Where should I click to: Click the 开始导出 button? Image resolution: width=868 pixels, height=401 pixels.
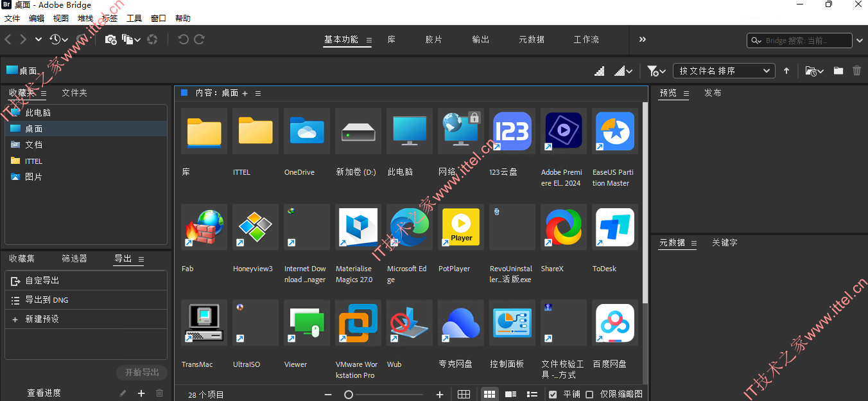[x=142, y=373]
